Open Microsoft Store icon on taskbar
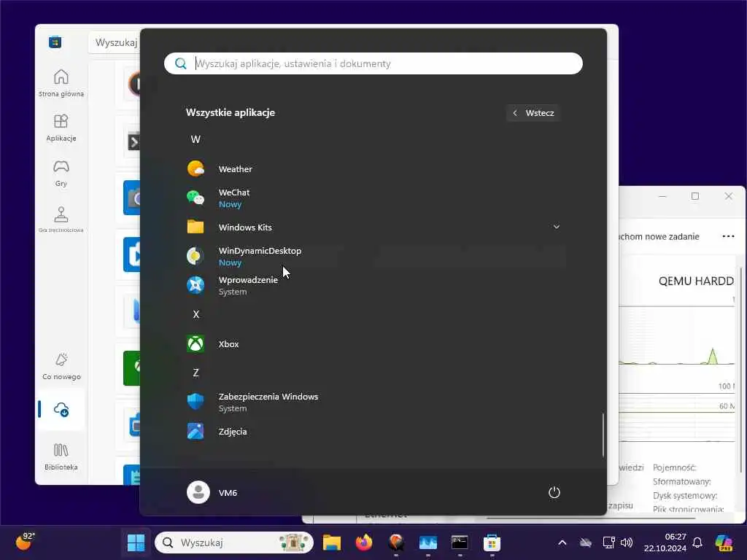This screenshot has width=747, height=560. point(492,542)
